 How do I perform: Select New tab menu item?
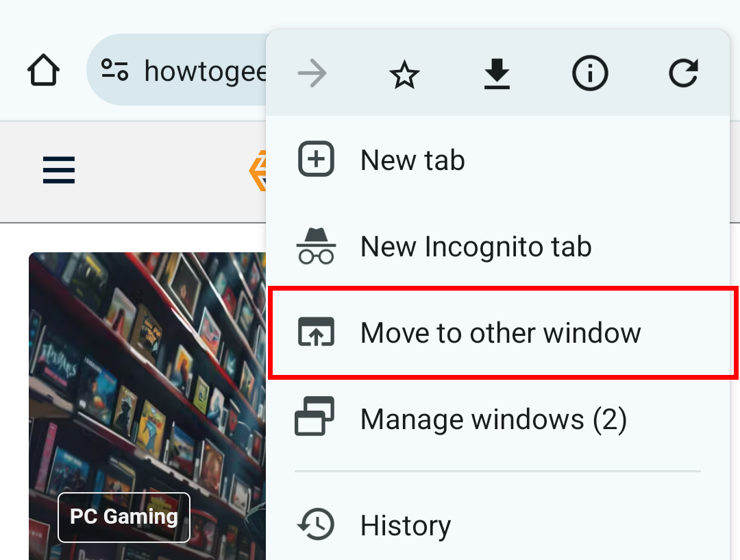click(x=498, y=160)
